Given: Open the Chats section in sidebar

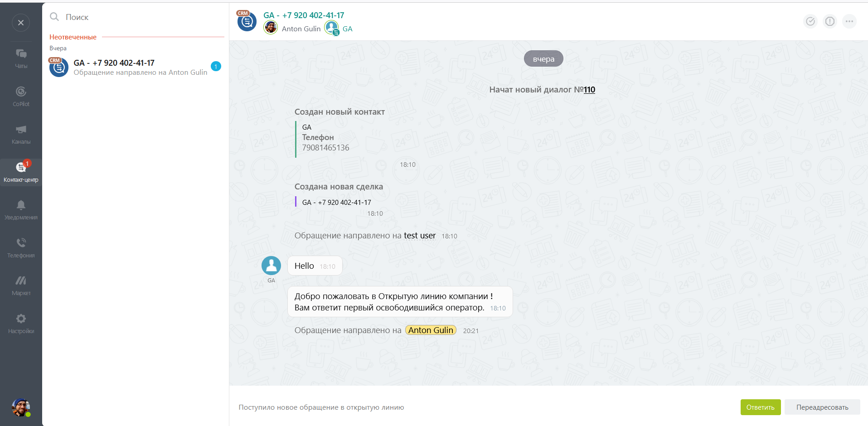Looking at the screenshot, I should pyautogui.click(x=21, y=58).
